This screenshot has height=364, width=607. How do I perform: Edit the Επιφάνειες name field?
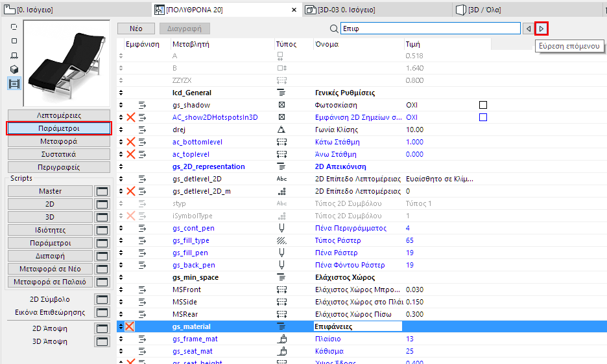point(358,326)
